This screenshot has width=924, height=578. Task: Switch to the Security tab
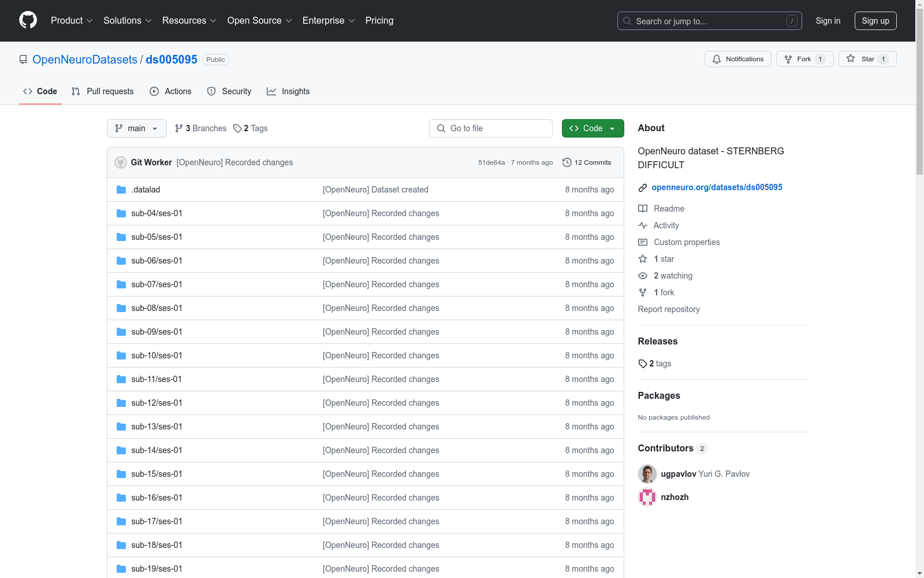pos(229,91)
